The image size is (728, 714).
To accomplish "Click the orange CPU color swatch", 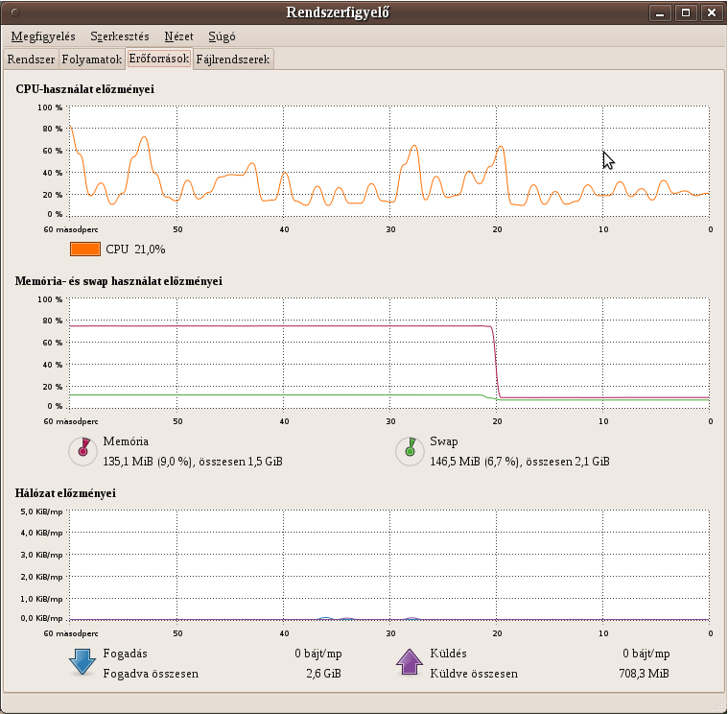I will 85,249.
